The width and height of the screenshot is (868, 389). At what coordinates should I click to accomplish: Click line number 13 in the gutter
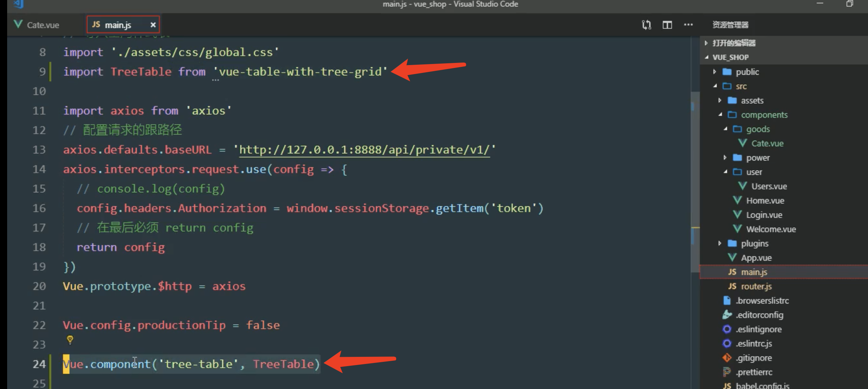(x=39, y=150)
